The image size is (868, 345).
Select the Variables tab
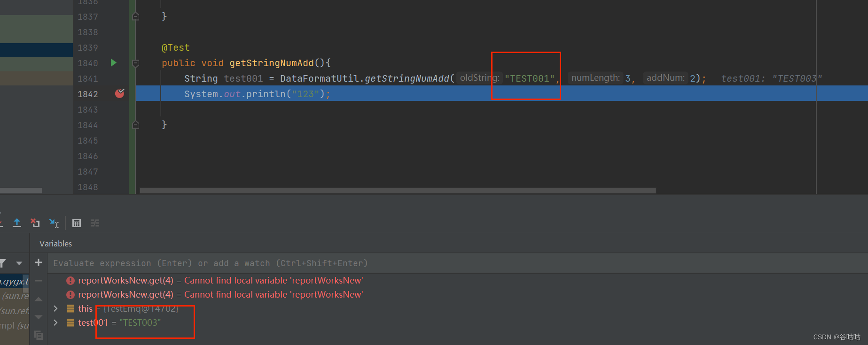pos(55,244)
